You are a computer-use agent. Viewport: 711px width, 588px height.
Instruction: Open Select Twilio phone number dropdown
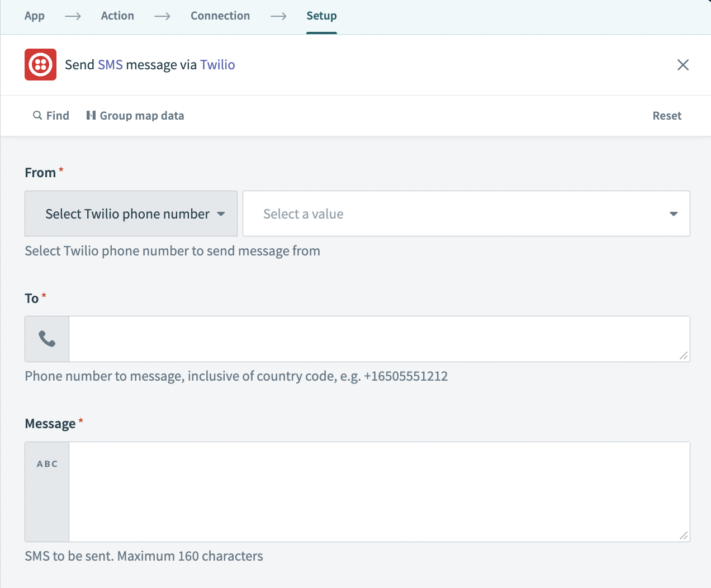(131, 214)
